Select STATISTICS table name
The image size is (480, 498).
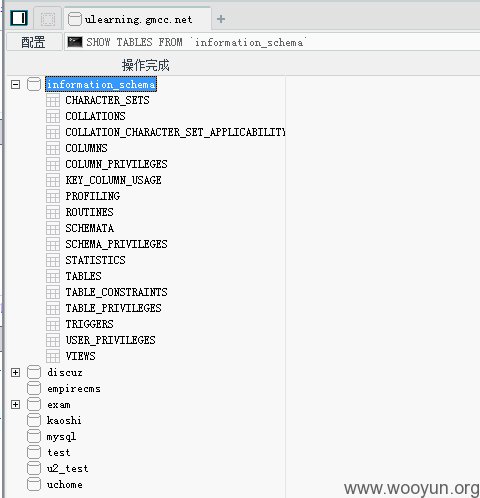click(95, 260)
